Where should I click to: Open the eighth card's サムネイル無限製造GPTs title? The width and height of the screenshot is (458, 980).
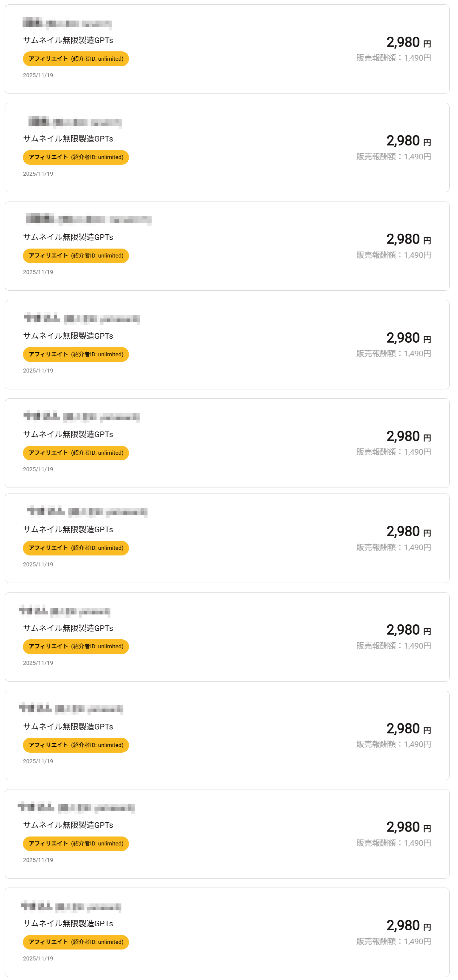click(x=68, y=726)
